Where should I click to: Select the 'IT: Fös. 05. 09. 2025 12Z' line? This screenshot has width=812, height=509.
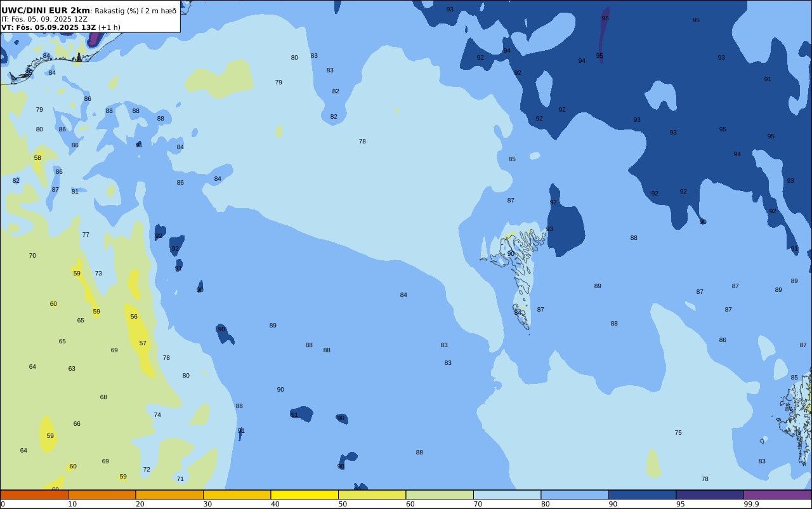[x=44, y=19]
